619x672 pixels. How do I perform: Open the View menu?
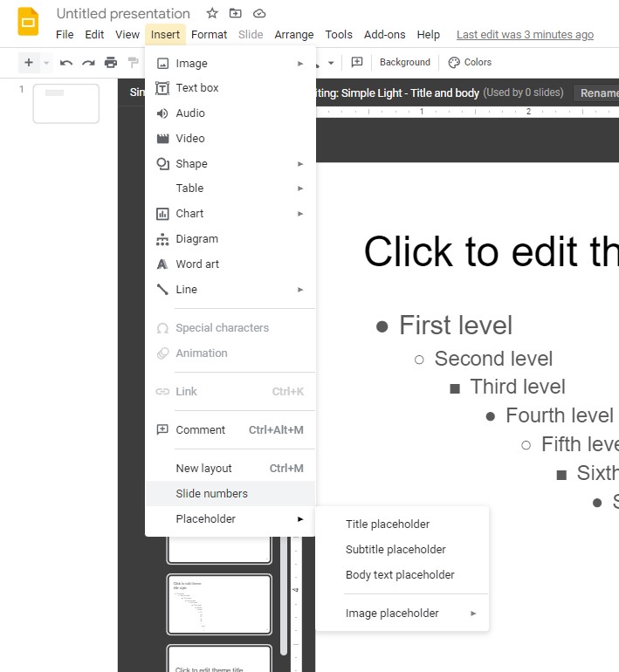127,34
